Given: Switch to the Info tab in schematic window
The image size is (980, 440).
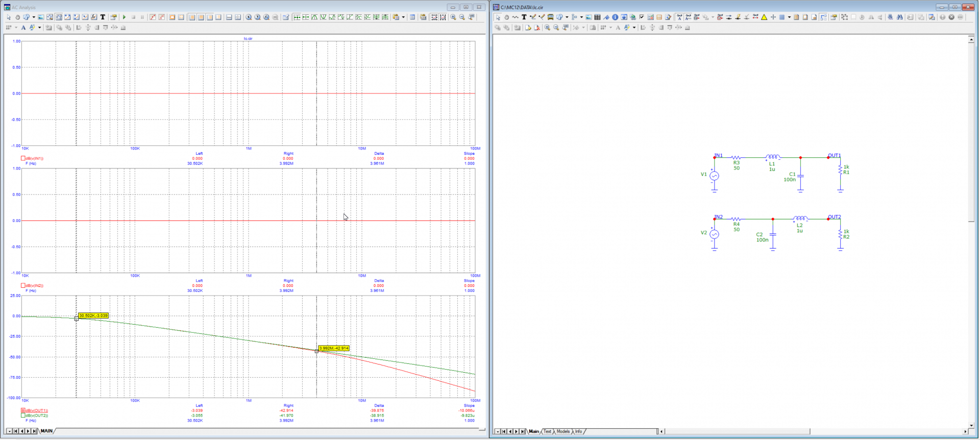Looking at the screenshot, I should tap(578, 431).
